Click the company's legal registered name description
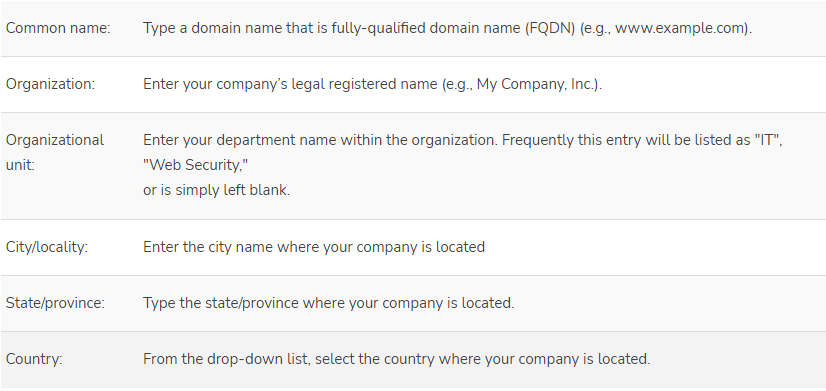This screenshot has height=391, width=826. coord(372,84)
